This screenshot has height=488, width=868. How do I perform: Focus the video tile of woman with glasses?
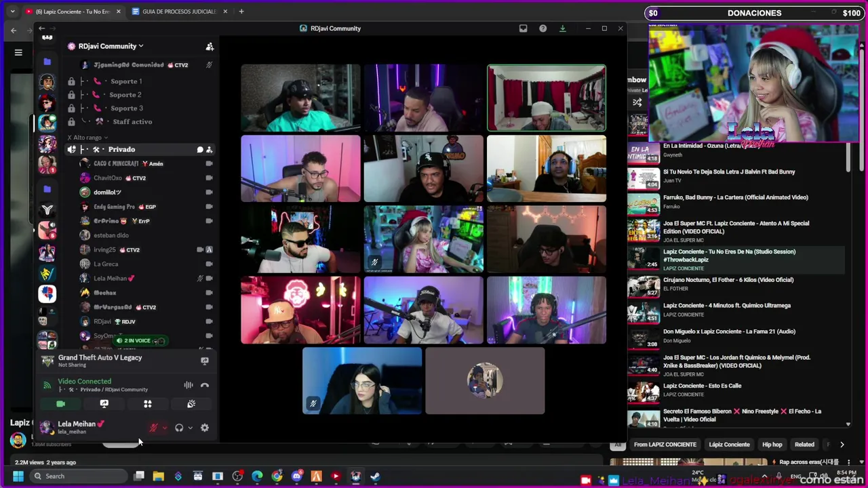tap(362, 380)
